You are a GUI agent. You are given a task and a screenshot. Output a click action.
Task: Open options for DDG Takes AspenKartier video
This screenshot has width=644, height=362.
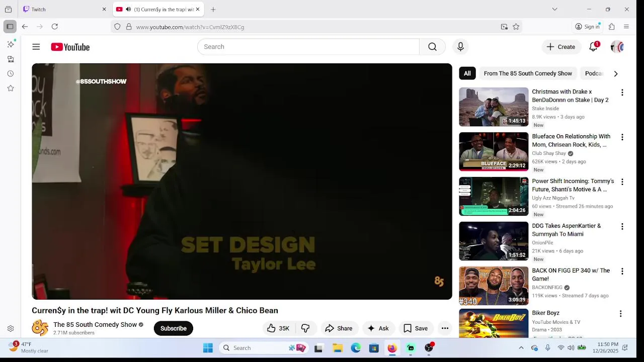tap(622, 227)
